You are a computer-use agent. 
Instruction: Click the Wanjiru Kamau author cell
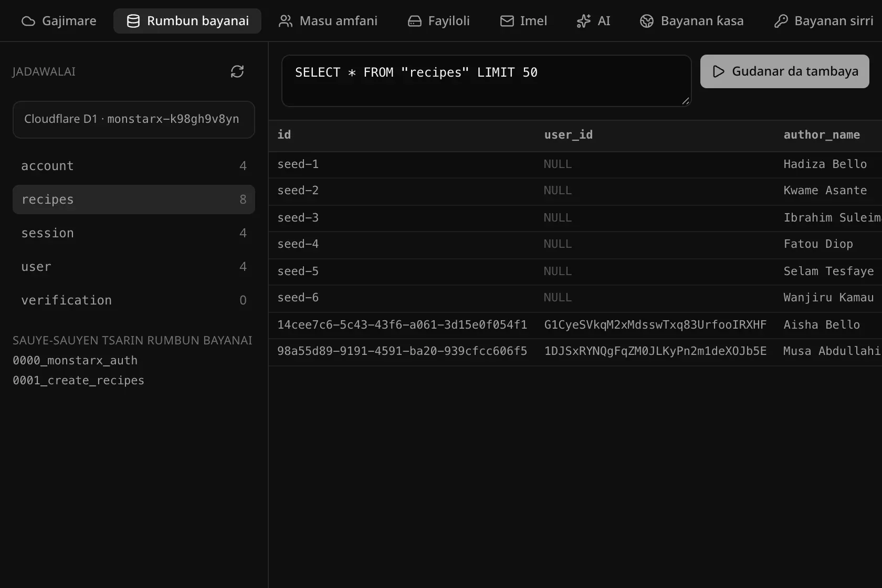tap(828, 298)
